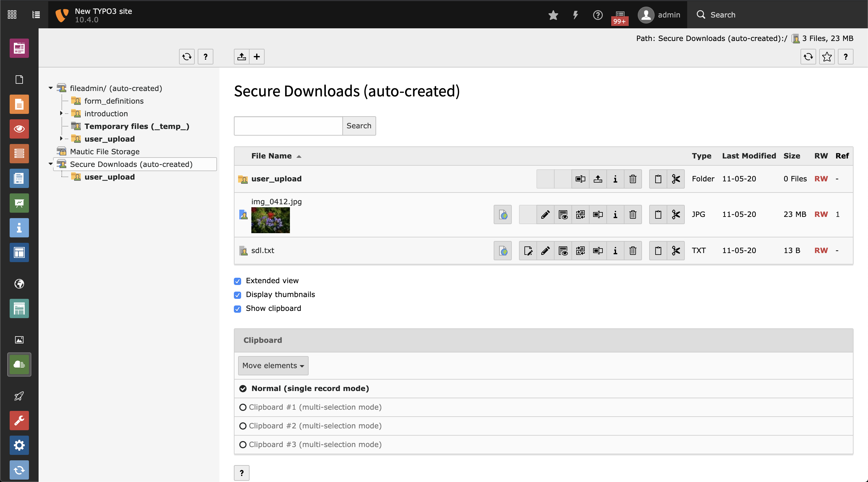Click the help question mark button

pyautogui.click(x=206, y=57)
